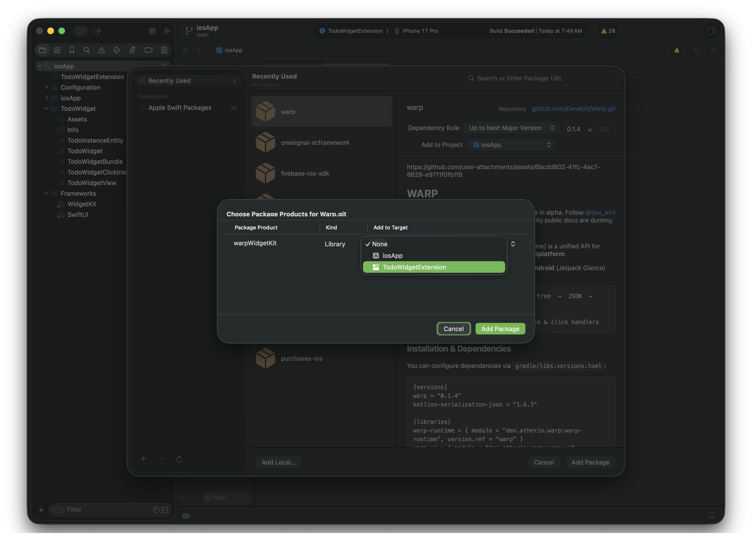This screenshot has width=752, height=560.
Task: Click Add Package in the product dialog
Action: (500, 329)
